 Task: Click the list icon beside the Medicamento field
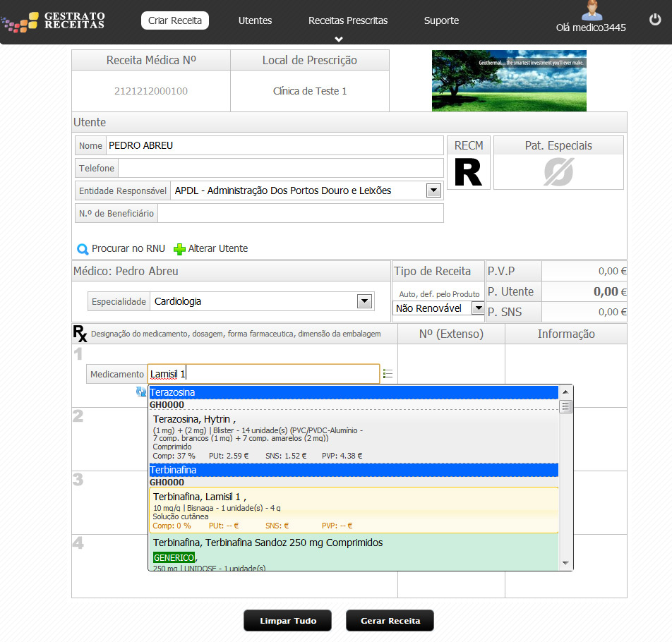(x=388, y=374)
